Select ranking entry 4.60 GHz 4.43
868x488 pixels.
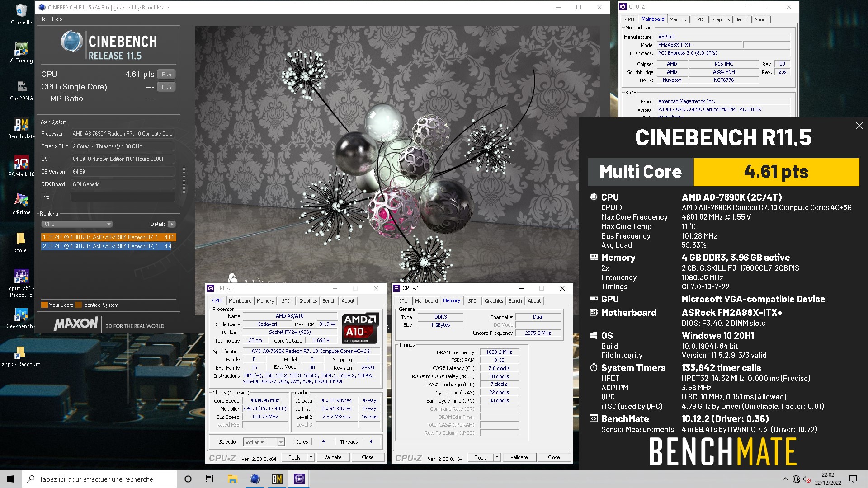click(108, 246)
